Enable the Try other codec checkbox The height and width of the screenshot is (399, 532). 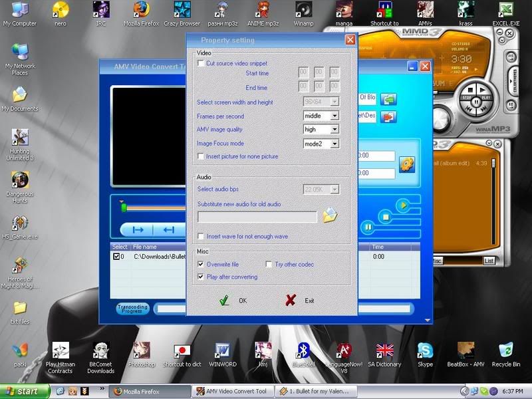tap(269, 264)
